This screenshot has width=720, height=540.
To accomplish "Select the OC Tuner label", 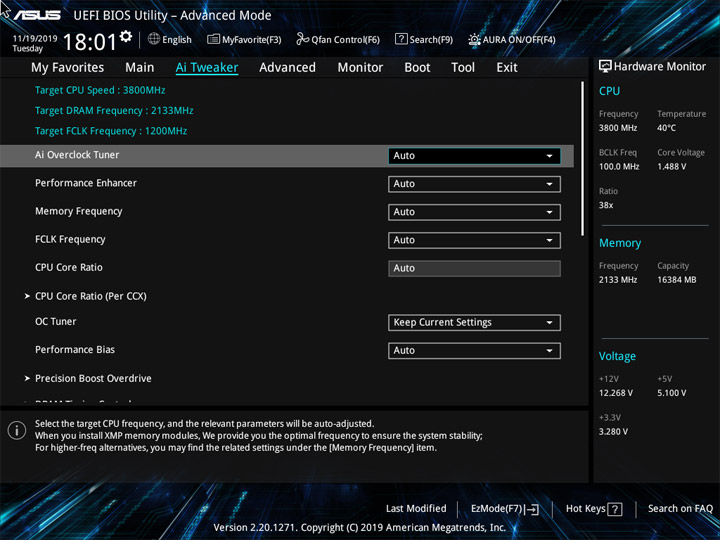I will tap(56, 321).
